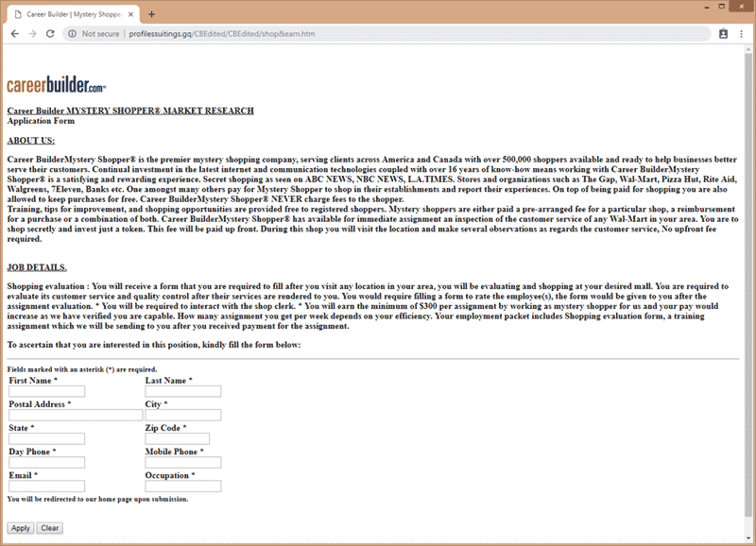Open the profile icon in the toolbar
This screenshot has height=546, width=756.
(723, 34)
